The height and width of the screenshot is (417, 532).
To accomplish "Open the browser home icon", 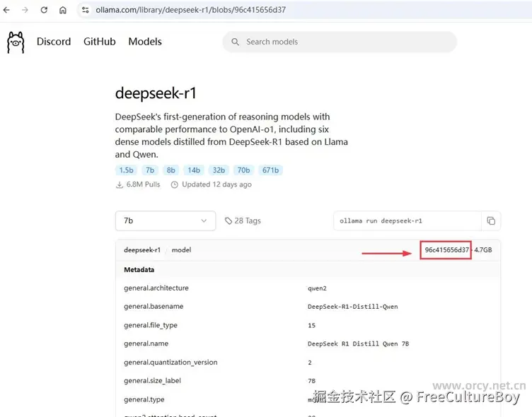I will (63, 10).
